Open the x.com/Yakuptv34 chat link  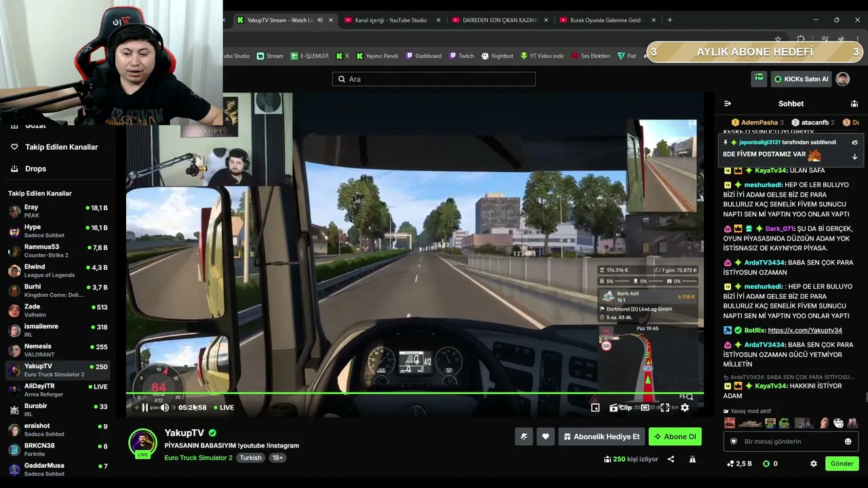point(805,330)
